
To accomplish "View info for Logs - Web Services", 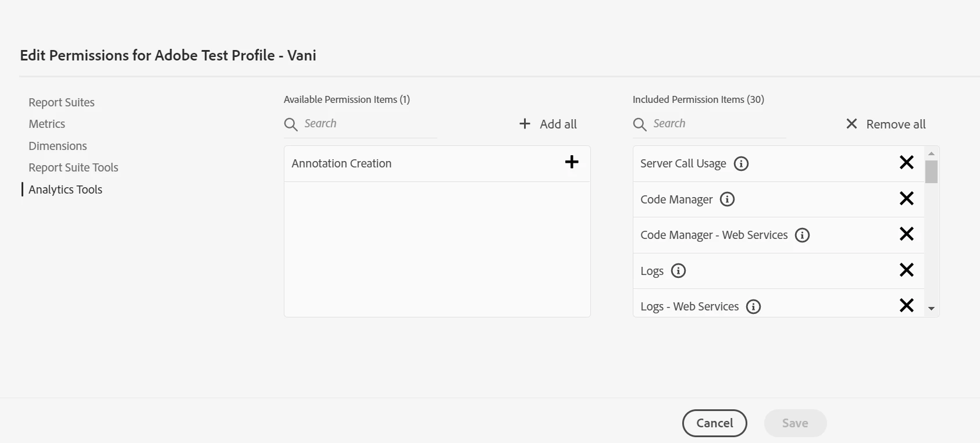I will [753, 306].
